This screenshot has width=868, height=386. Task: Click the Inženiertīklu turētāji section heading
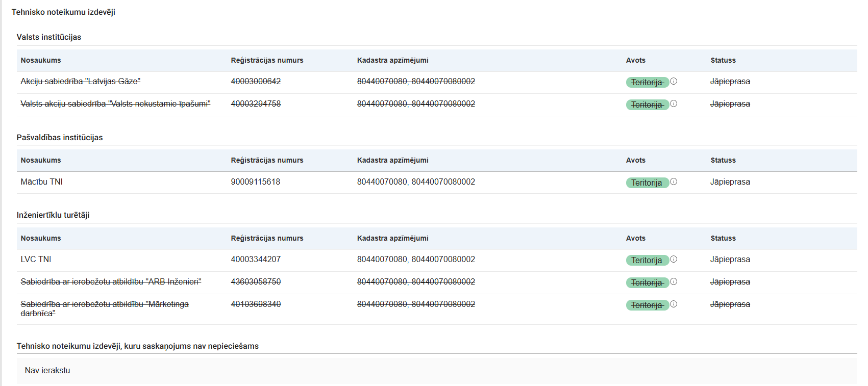(x=53, y=215)
